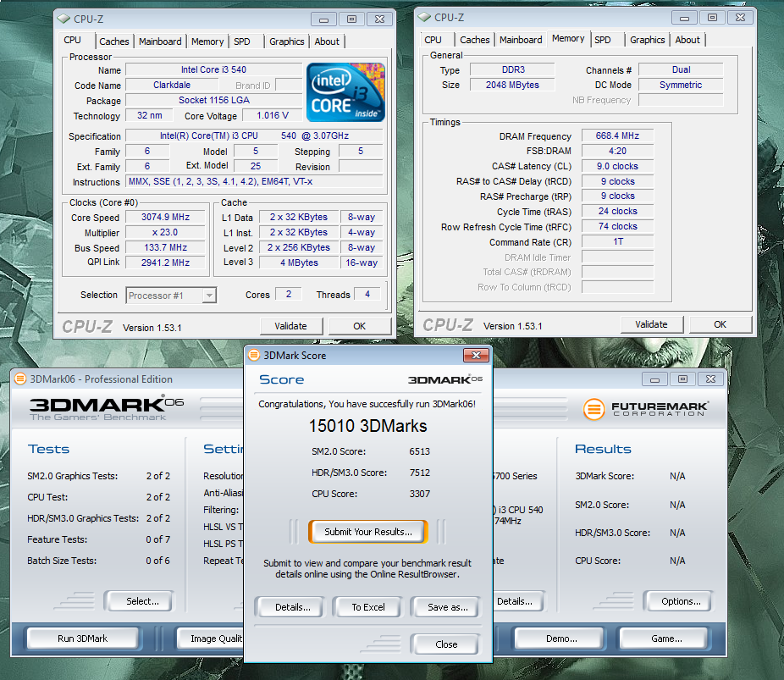Click the Core Voltage 1.016 V value
The image size is (784, 680).
click(x=273, y=115)
